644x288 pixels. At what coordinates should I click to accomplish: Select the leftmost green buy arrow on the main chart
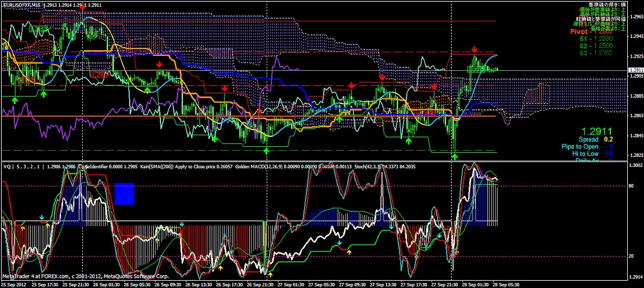(x=14, y=99)
